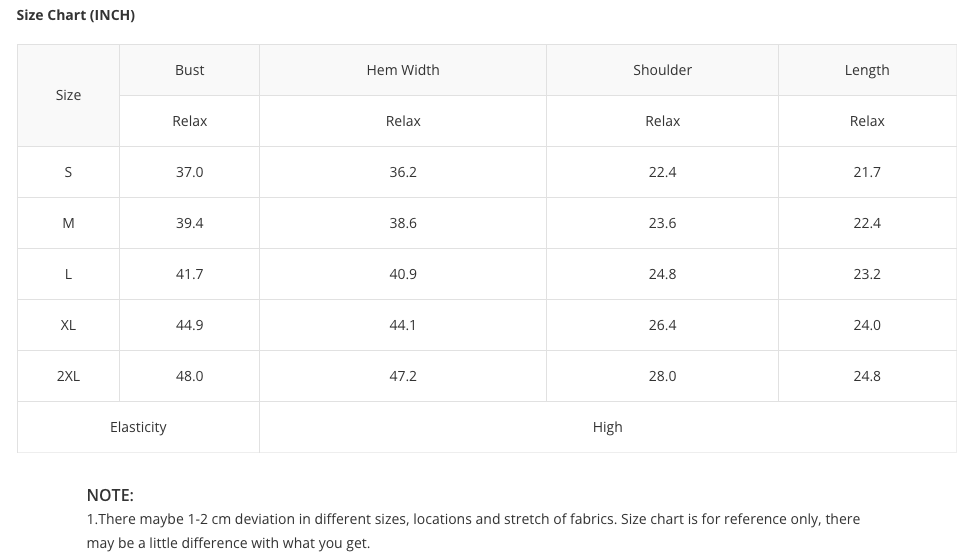Select the M size row label
The width and height of the screenshot is (979, 560).
(x=68, y=223)
